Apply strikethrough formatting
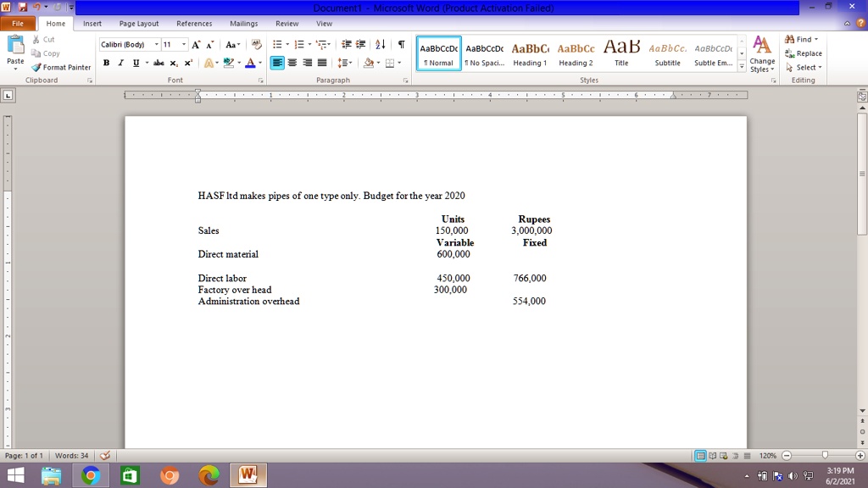Screen dimensions: 868x488 (x=157, y=63)
